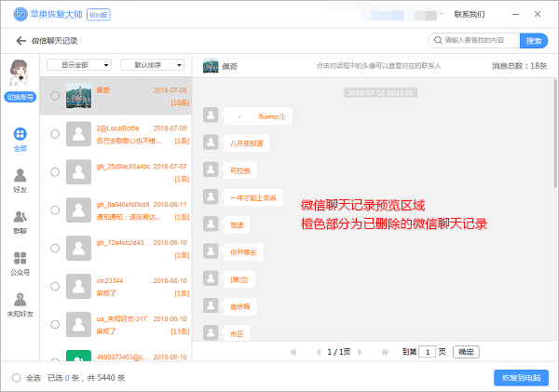Viewport: 559px width, 392px height.
Task: Click sender avatar beside 你开哪去 message
Action: tap(211, 251)
